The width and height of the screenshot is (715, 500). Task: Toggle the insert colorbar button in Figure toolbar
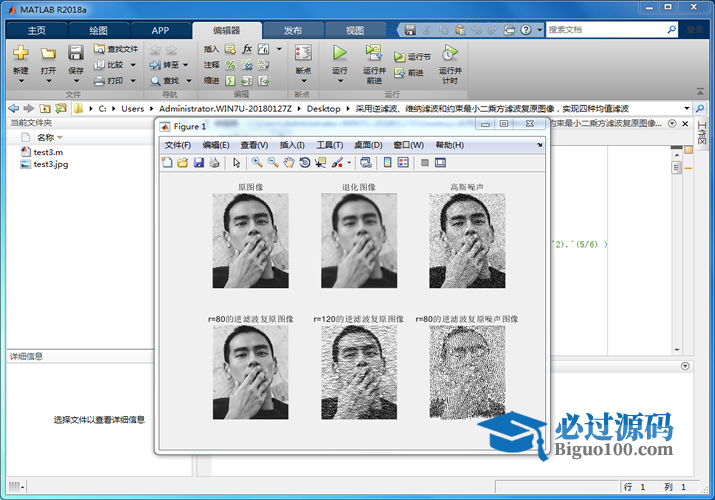click(x=388, y=163)
